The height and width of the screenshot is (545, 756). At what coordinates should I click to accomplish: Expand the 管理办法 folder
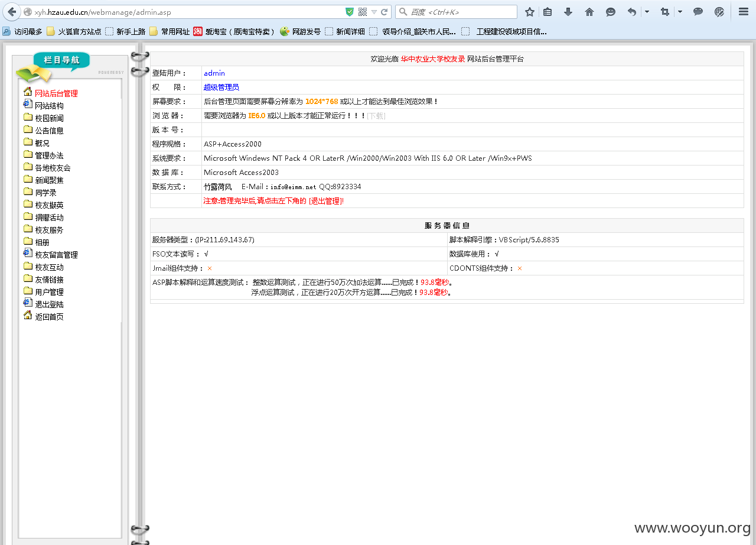[49, 155]
